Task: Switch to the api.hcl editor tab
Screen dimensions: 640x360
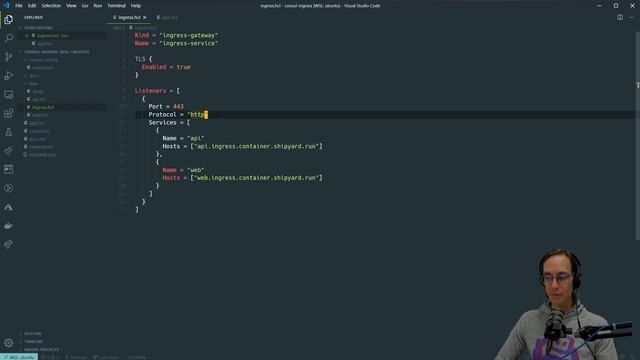Action: coord(167,18)
